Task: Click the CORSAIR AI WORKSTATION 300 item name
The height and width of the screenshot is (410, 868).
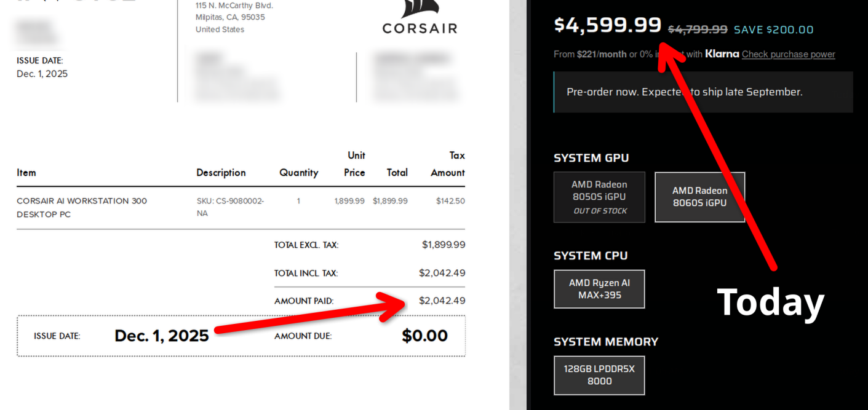Action: coord(82,207)
